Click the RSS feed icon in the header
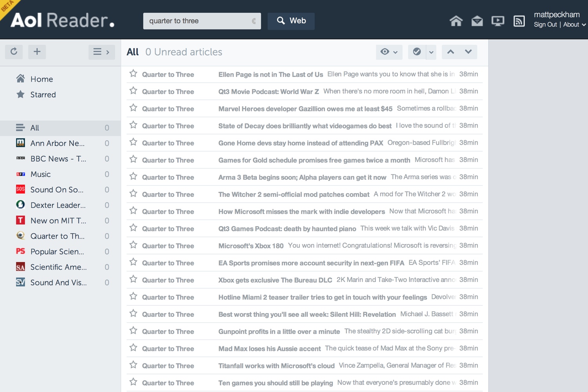The height and width of the screenshot is (392, 588). tap(519, 21)
